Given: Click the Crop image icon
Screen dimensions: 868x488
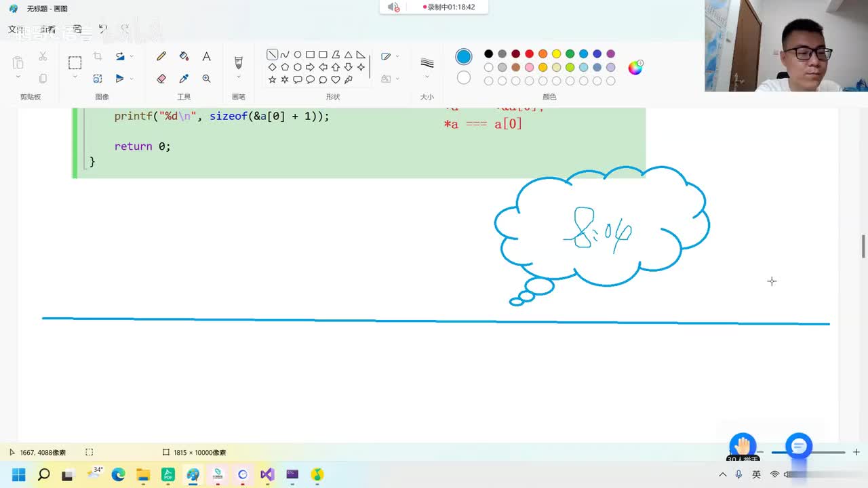Looking at the screenshot, I should click(98, 56).
